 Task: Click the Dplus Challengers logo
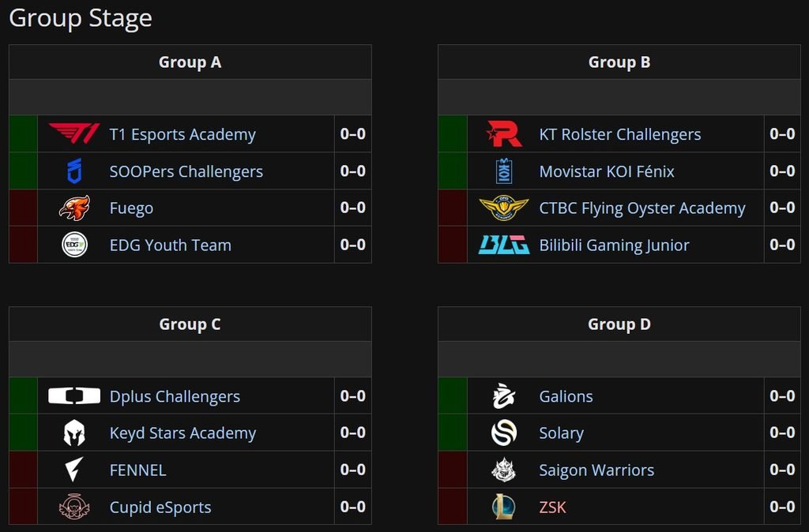(74, 396)
